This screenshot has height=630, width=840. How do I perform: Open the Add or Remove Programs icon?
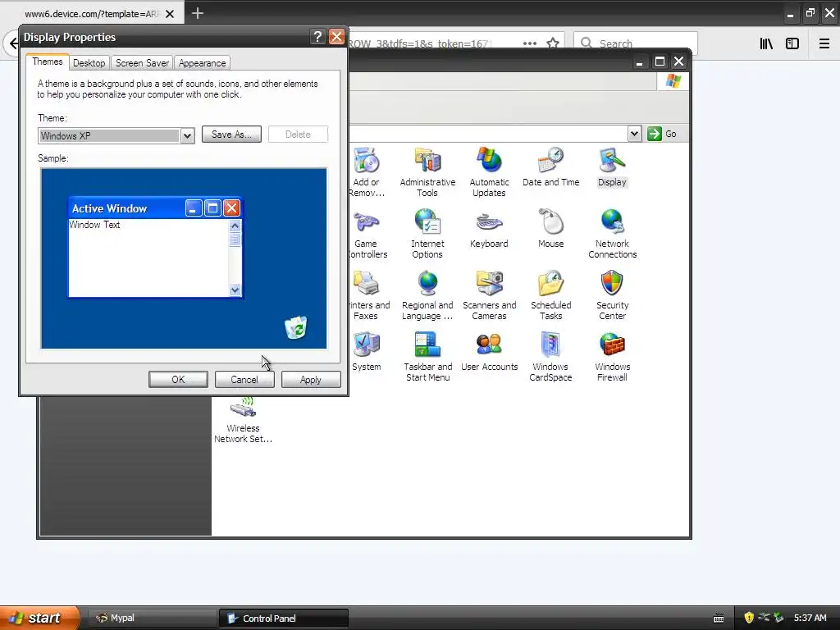(x=366, y=171)
